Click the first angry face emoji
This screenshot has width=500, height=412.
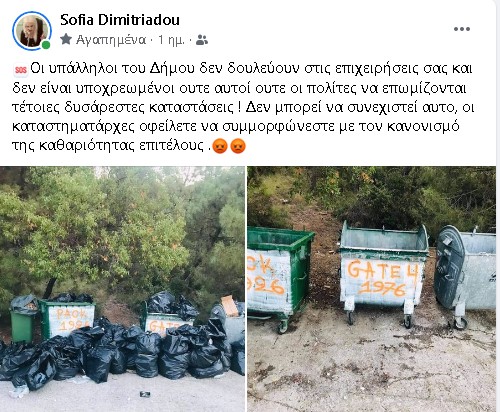220,146
